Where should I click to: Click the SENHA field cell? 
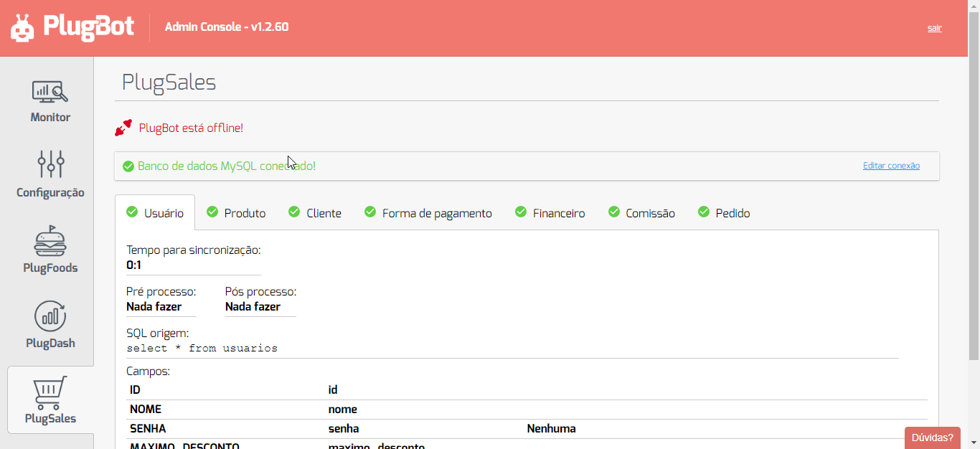click(x=148, y=429)
